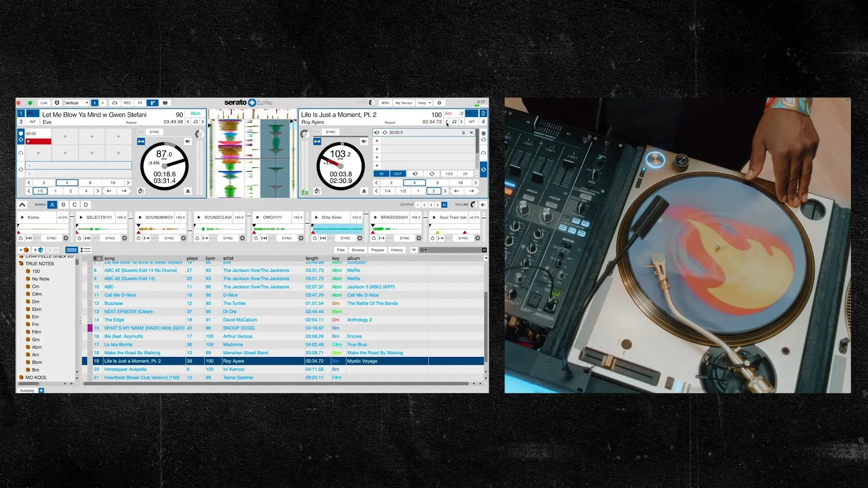Open slip mode dropdown on deck 2
This screenshot has height=488, width=868.
click(x=364, y=142)
